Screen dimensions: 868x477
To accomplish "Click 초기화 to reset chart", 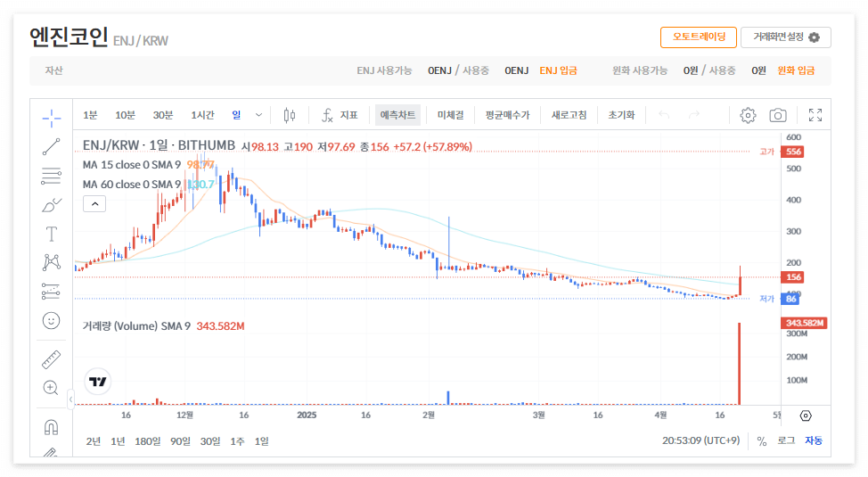I will coord(622,115).
